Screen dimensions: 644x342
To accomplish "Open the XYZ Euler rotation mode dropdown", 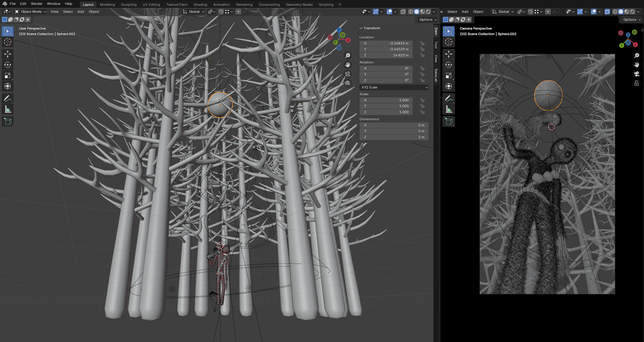I will click(394, 87).
